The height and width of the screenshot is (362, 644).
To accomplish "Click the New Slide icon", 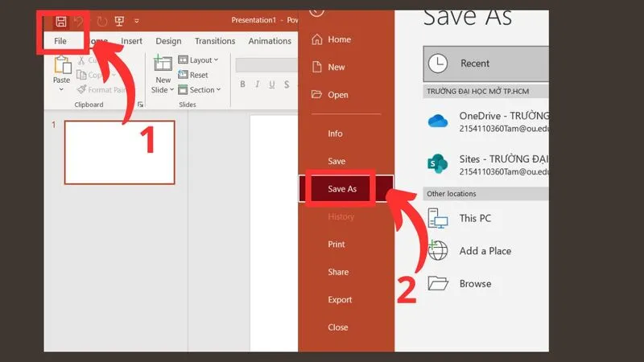I will 163,64.
